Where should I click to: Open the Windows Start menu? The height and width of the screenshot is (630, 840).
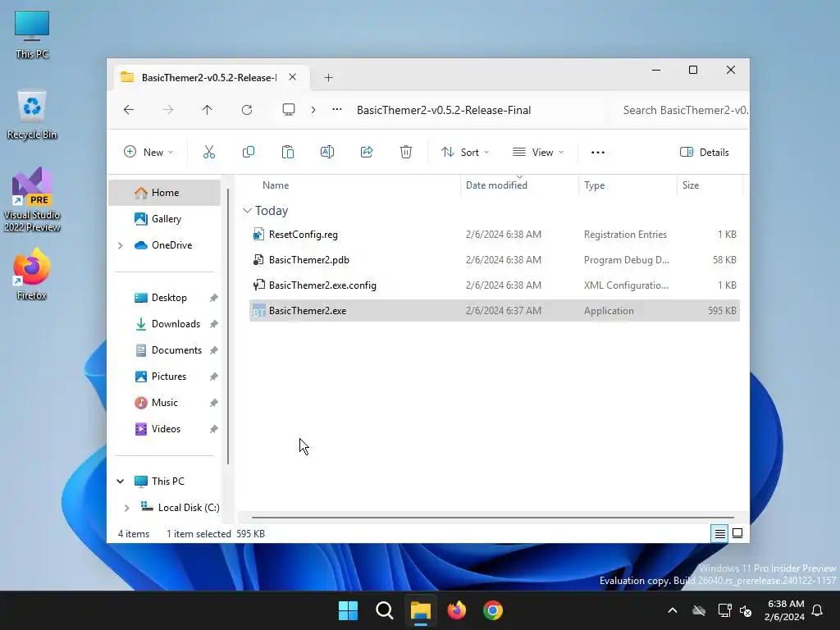[x=348, y=610]
